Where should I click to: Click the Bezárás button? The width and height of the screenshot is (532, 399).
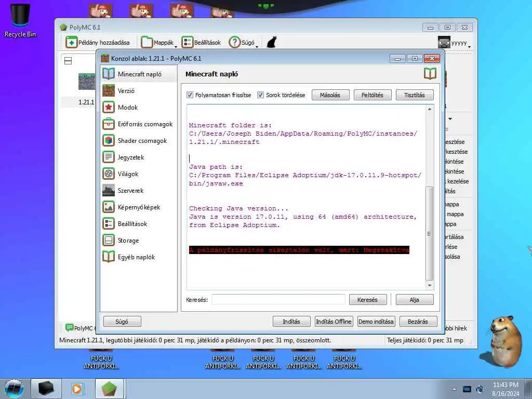click(418, 321)
